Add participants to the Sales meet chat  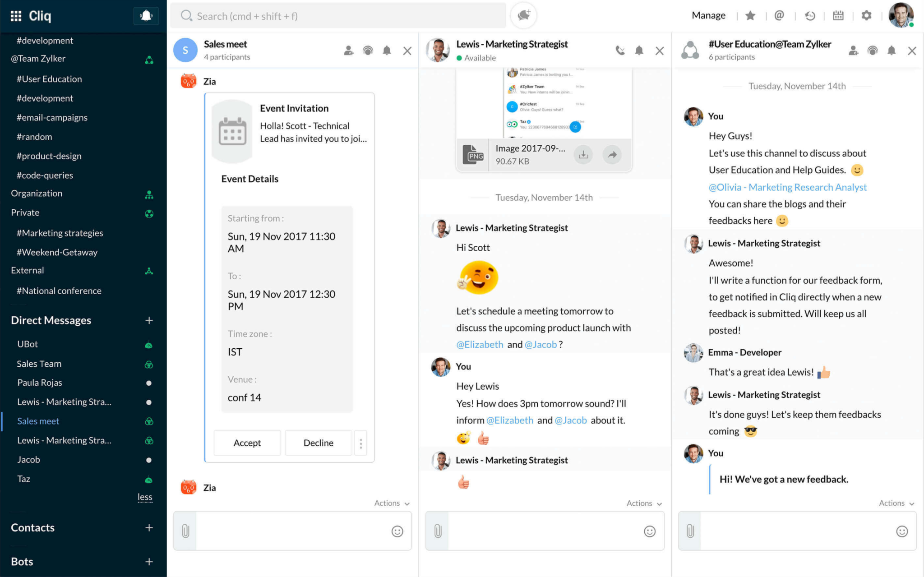click(x=348, y=51)
